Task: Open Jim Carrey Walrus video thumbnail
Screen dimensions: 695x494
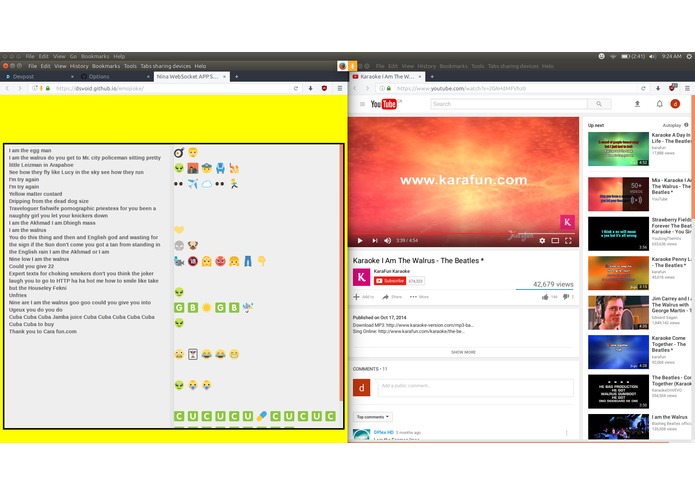Action: coord(618,313)
